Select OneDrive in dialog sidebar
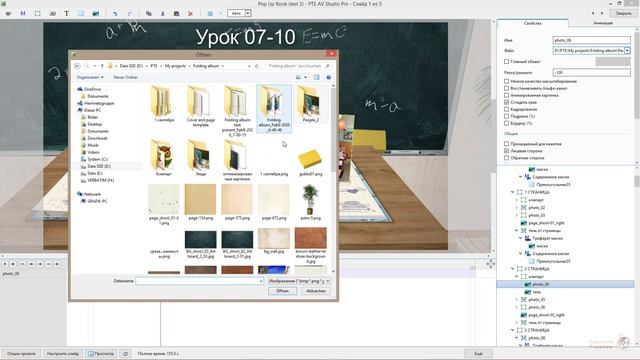The width and height of the screenshot is (640, 360). 92,89
